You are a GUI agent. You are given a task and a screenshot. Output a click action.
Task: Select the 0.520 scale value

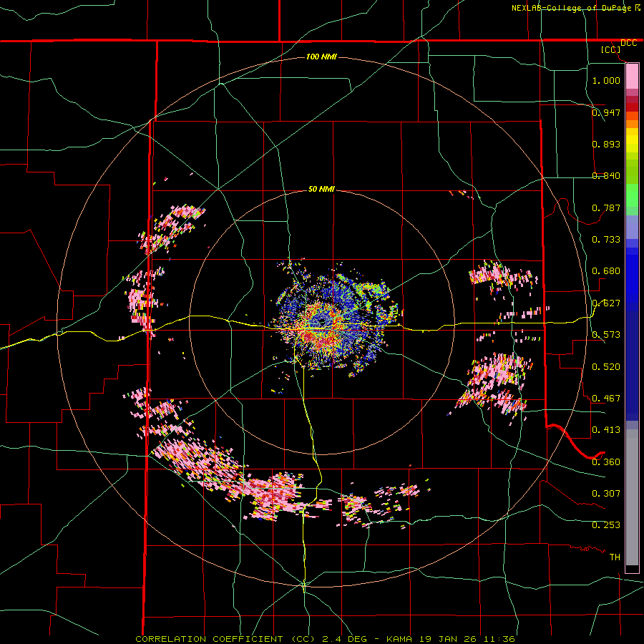point(606,366)
